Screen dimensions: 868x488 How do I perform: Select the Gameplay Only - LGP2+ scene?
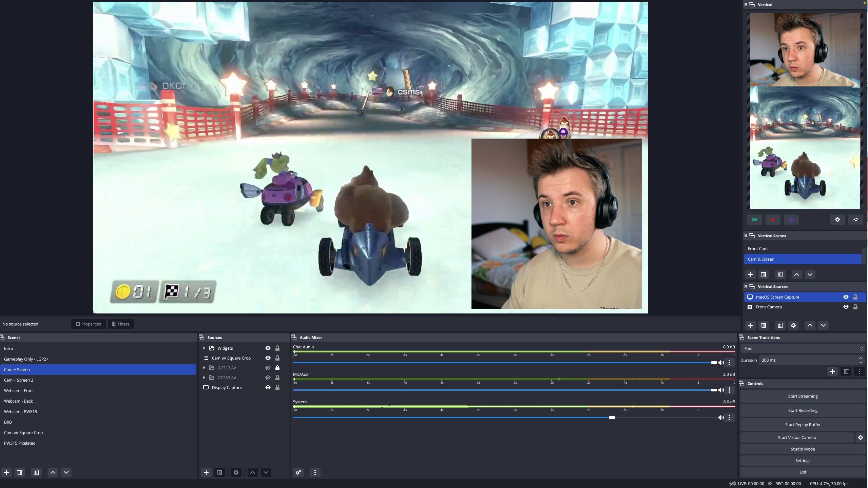coord(26,359)
